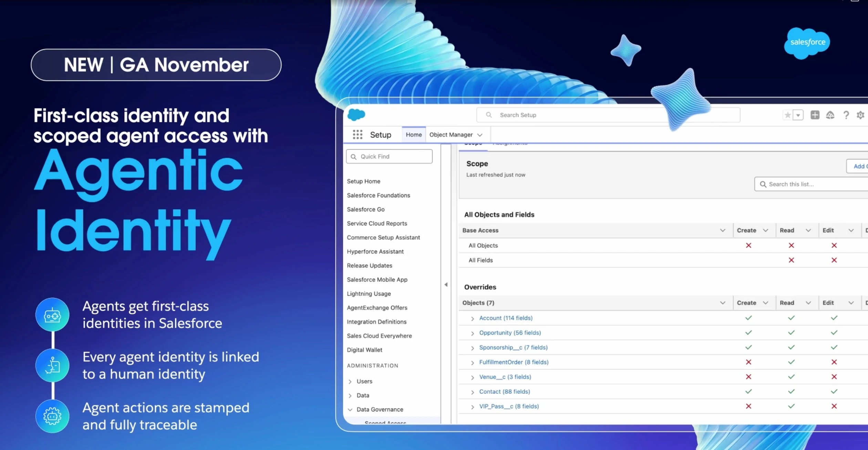868x450 pixels.
Task: Toggle Read access for Venue__c
Action: 791,377
